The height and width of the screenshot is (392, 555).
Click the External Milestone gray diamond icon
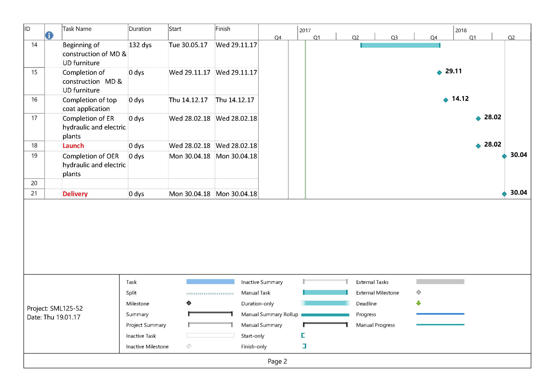418,292
